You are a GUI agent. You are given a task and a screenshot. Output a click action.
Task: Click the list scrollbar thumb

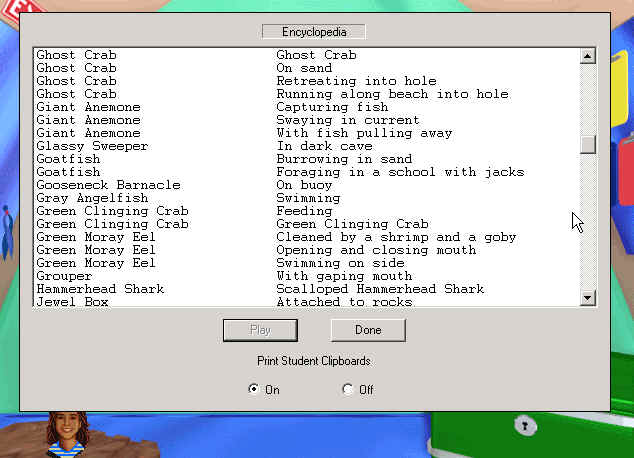click(588, 144)
